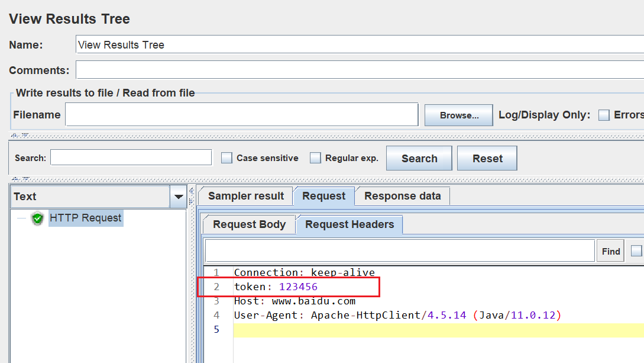Click the Search button
The image size is (644, 363).
[419, 158]
